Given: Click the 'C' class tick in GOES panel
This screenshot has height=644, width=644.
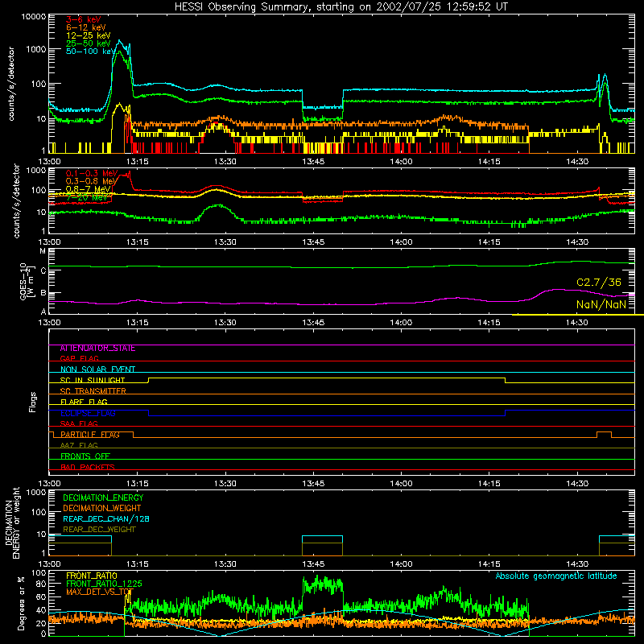Looking at the screenshot, I should coord(43,270).
